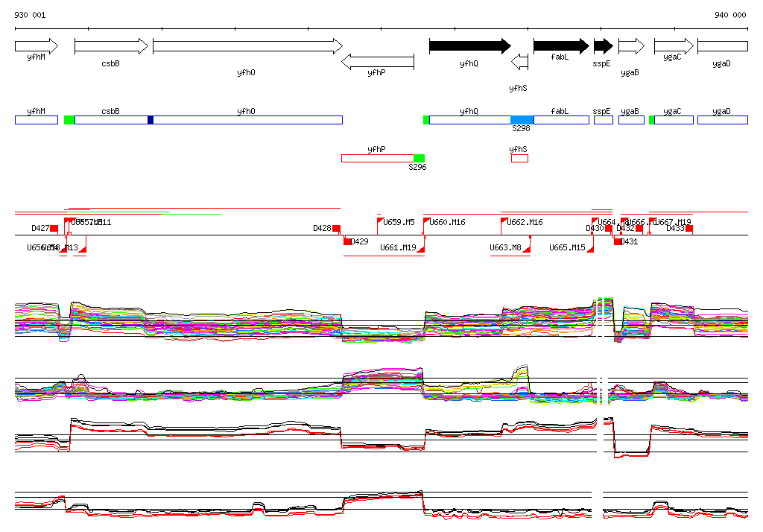Click the green square before csbB box
This screenshot has width=763, height=532.
pos(69,120)
